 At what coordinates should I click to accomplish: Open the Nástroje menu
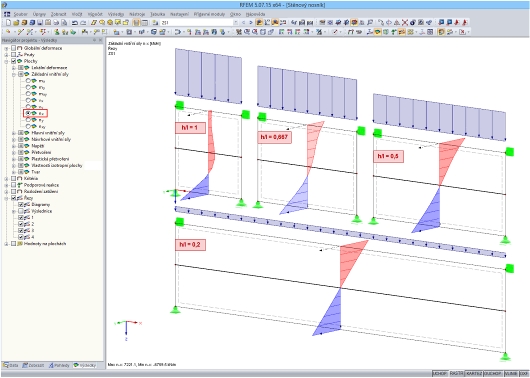[137, 14]
